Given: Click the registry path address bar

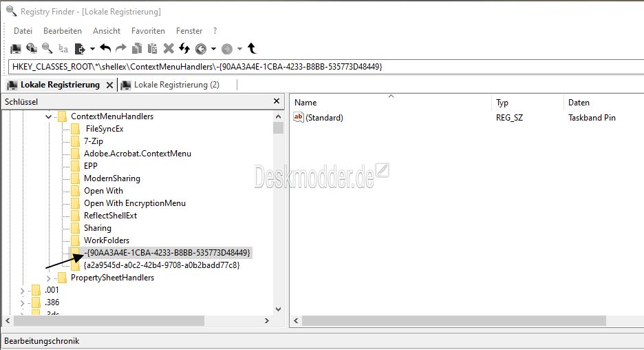Looking at the screenshot, I should point(326,67).
